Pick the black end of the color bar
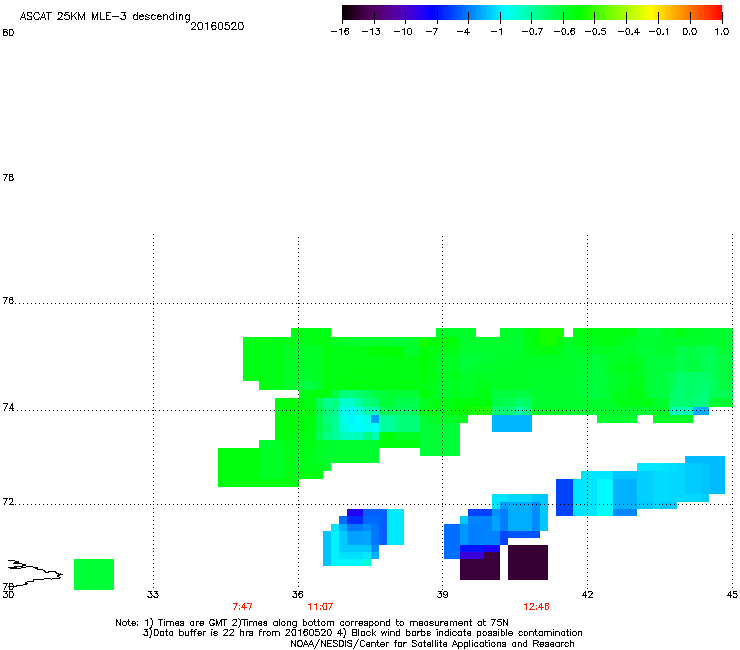This screenshot has height=650, width=740. [348, 13]
